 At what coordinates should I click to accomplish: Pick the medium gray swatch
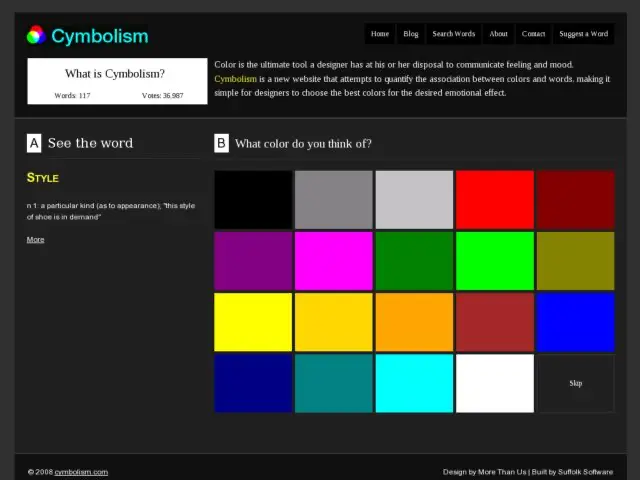click(x=333, y=200)
